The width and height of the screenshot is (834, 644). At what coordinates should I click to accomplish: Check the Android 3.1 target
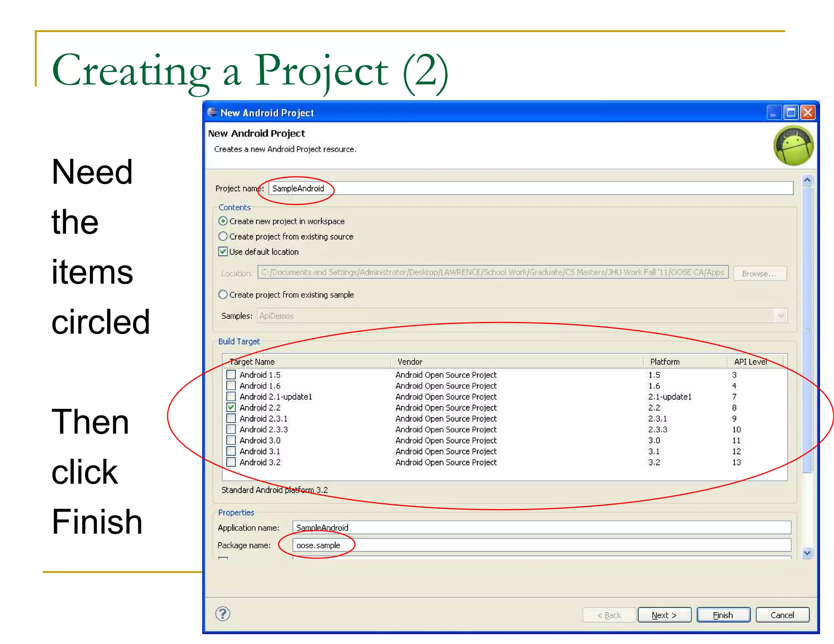[231, 451]
